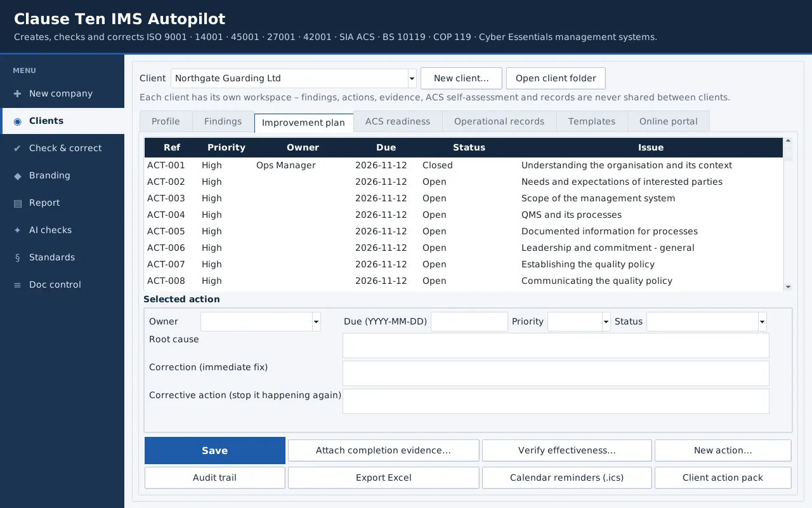Viewport: 812px width, 508px height.
Task: Select the Operational records tab
Action: point(499,121)
